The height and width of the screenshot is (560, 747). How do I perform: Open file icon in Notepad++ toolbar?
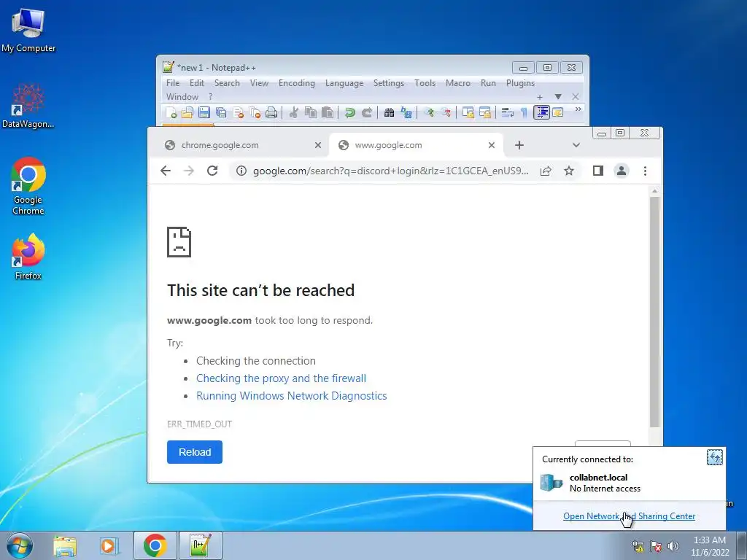(x=187, y=112)
